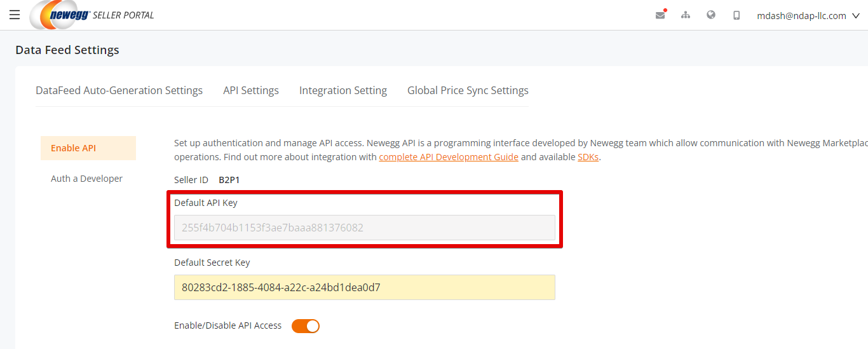Click the sitemap hierarchy icon
The image size is (868, 349).
(686, 15)
